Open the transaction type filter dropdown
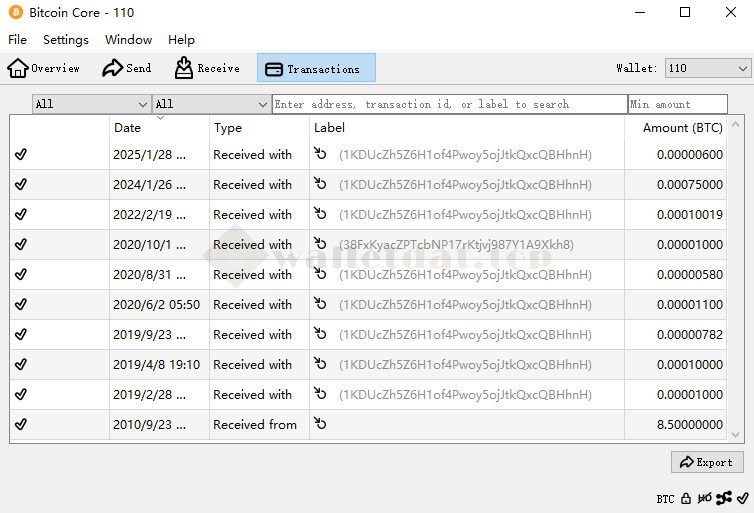The height and width of the screenshot is (513, 754). point(211,104)
